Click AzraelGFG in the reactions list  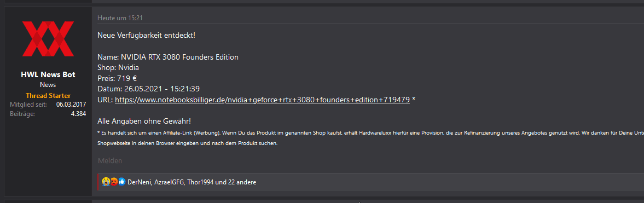pos(169,182)
